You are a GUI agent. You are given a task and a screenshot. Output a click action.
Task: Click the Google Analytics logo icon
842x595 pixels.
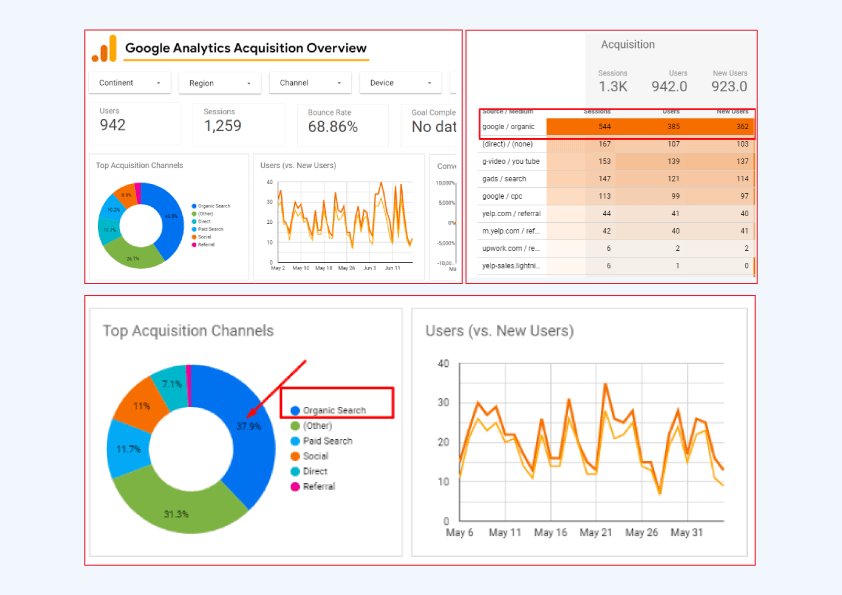tap(104, 48)
